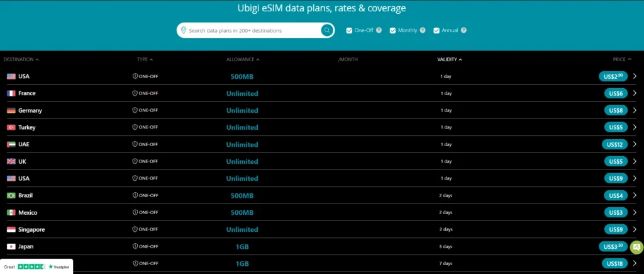The image size is (644, 274).
Task: Sort by Type column header
Action: 145,59
